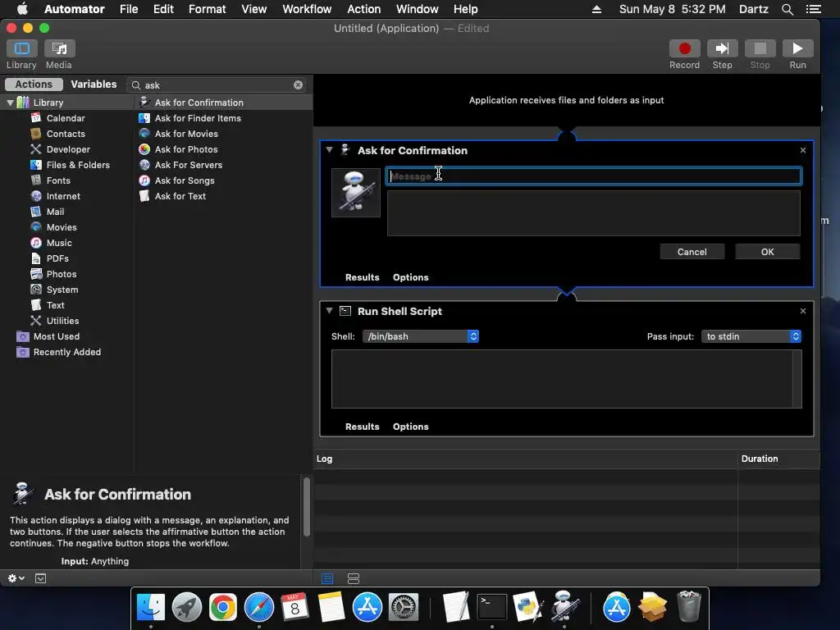Viewport: 840px width, 630px height.
Task: Show Results of Run Shell Script
Action: click(362, 427)
